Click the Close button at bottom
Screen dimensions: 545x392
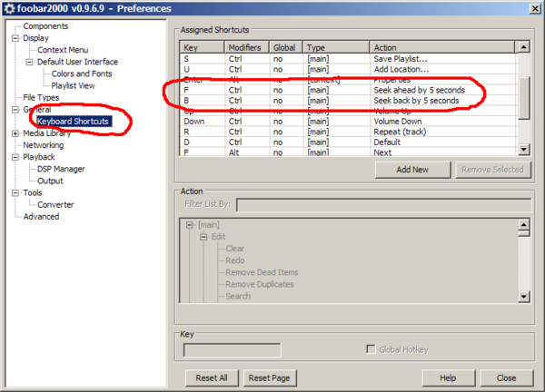click(507, 377)
